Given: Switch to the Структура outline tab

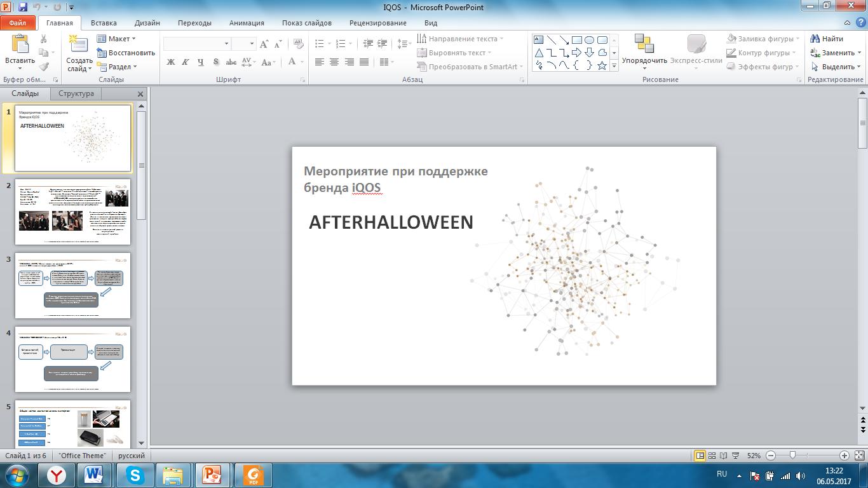Looking at the screenshot, I should (x=76, y=93).
